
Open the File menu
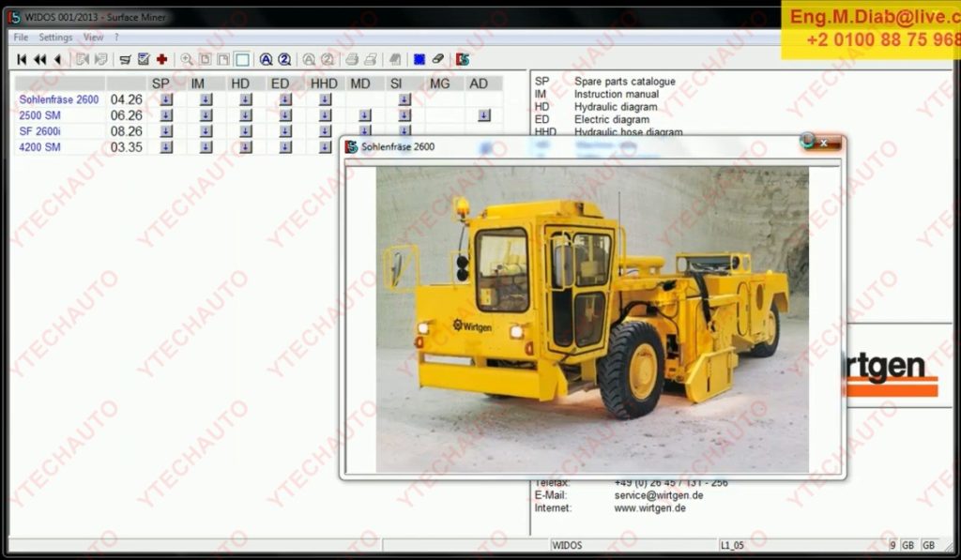[x=21, y=38]
